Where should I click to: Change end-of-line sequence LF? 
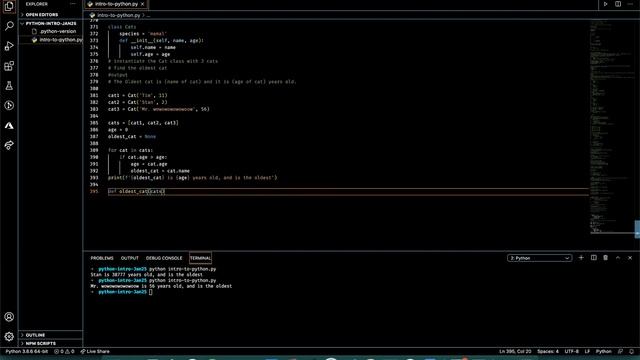587,351
